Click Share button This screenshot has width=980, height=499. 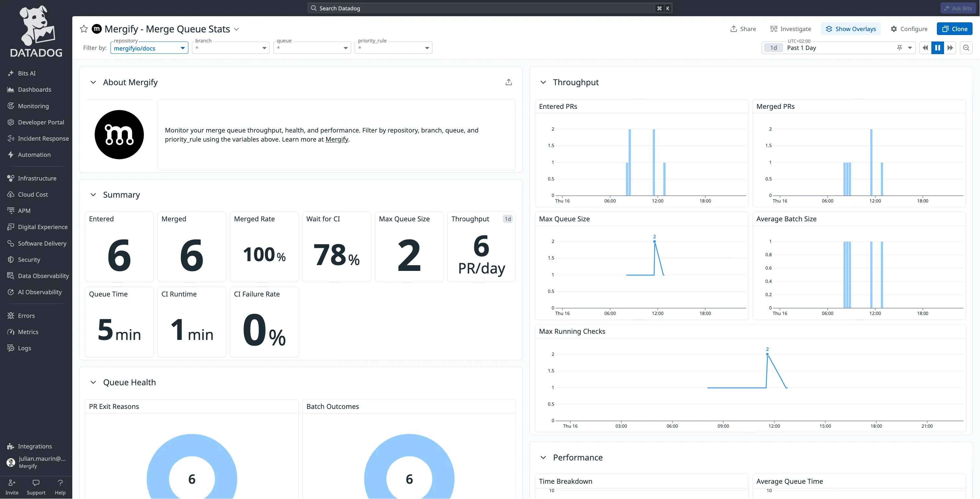point(743,29)
